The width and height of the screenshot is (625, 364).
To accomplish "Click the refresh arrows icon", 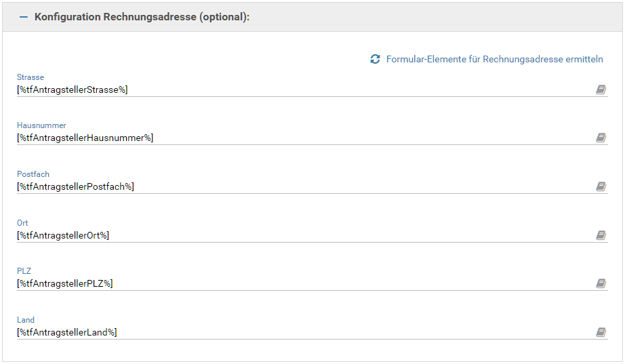I will coord(375,60).
